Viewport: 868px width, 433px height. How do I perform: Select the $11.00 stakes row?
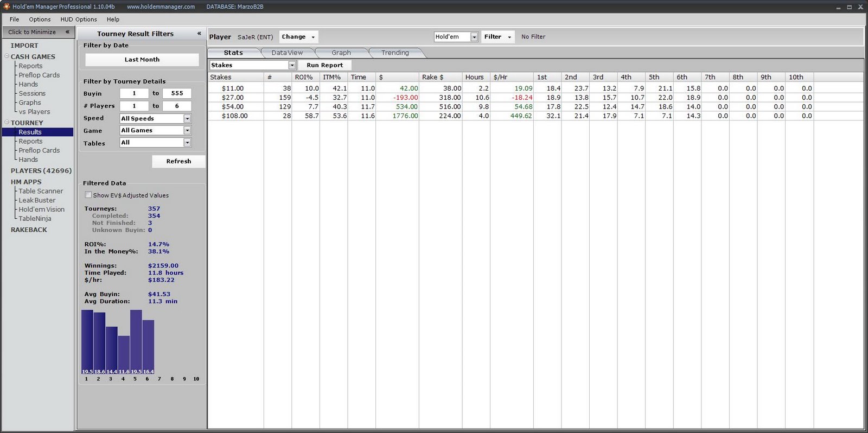coord(535,88)
